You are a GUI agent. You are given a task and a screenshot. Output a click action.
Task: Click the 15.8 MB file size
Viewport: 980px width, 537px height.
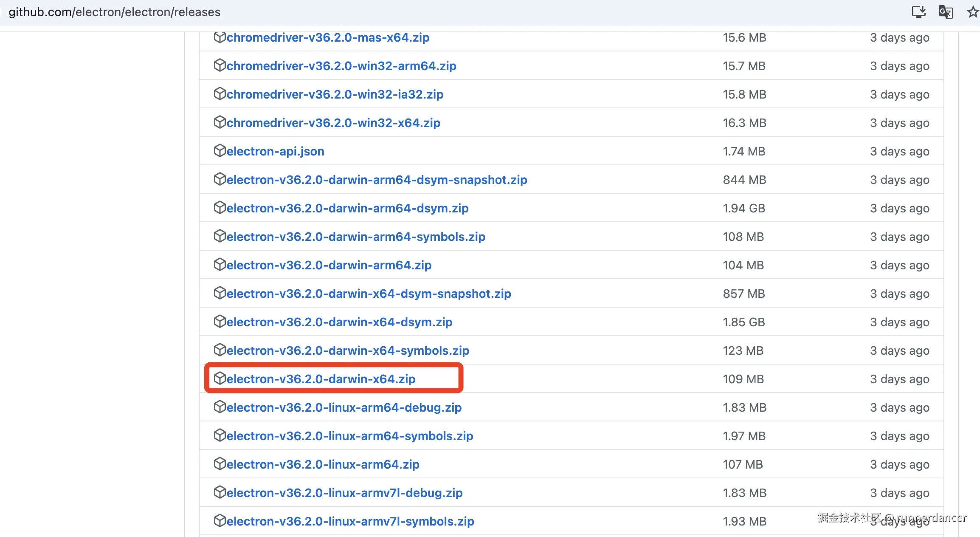coord(744,94)
